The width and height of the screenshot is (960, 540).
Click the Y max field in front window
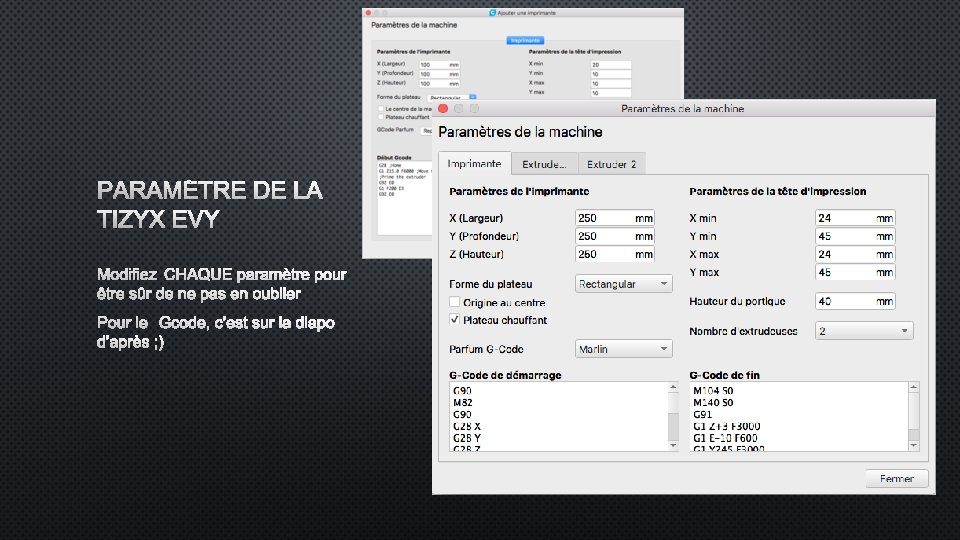pyautogui.click(x=855, y=272)
